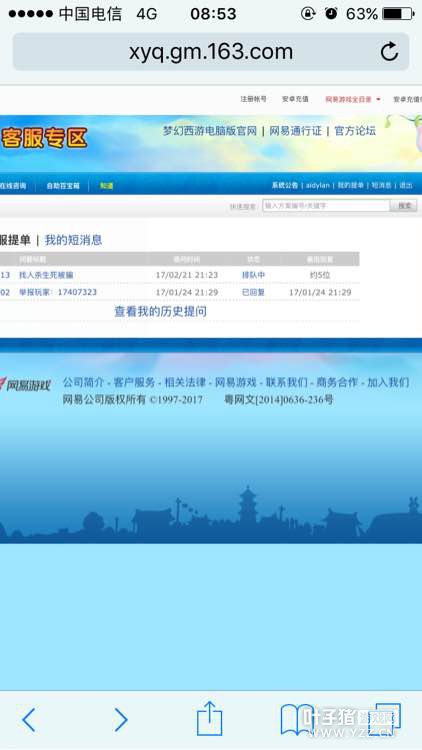Open the 联系我们 footer link

(x=287, y=382)
